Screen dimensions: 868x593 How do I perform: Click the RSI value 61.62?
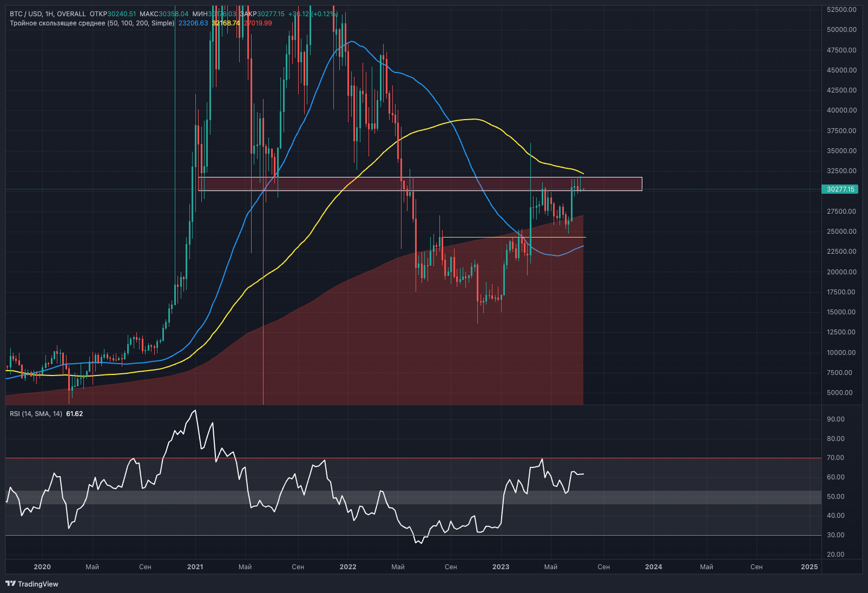click(75, 414)
